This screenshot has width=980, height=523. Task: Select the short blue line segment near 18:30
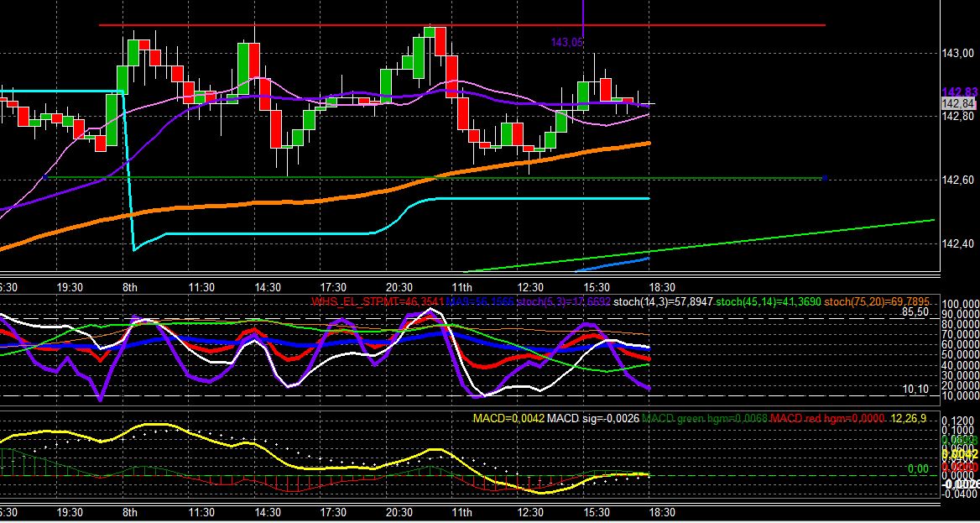click(612, 264)
